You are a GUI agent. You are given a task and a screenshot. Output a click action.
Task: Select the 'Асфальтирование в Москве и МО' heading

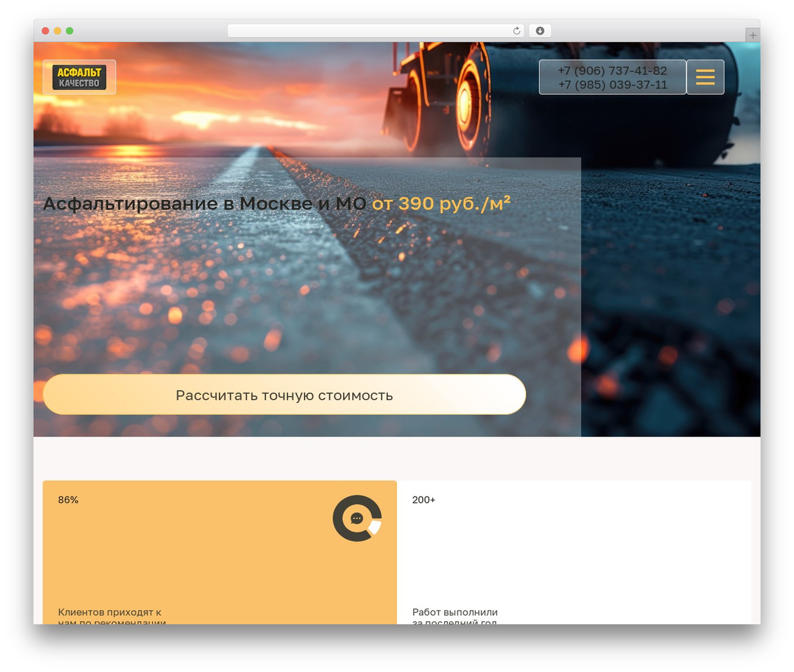[205, 203]
